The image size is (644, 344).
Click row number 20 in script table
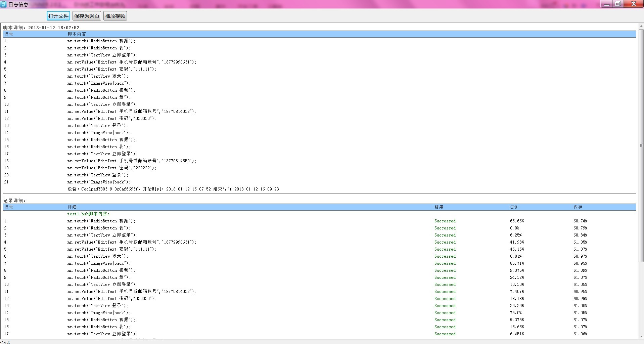[6, 175]
